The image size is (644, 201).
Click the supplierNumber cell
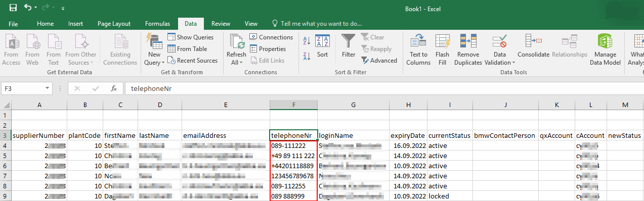point(39,135)
